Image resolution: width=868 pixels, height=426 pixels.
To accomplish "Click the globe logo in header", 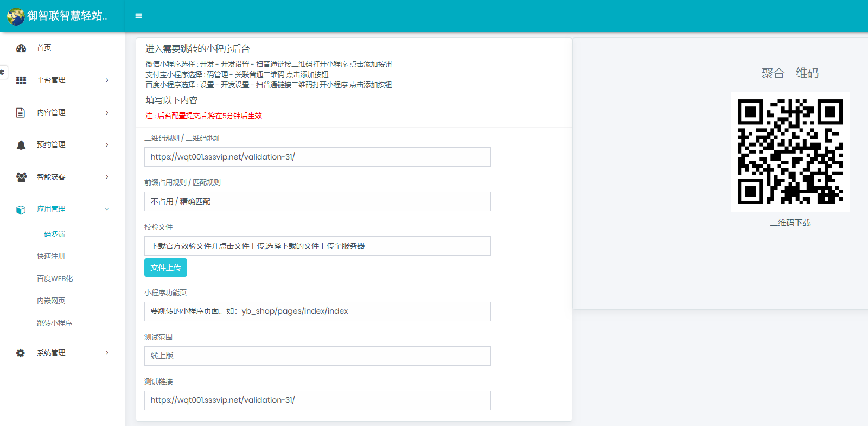I will click(x=15, y=16).
